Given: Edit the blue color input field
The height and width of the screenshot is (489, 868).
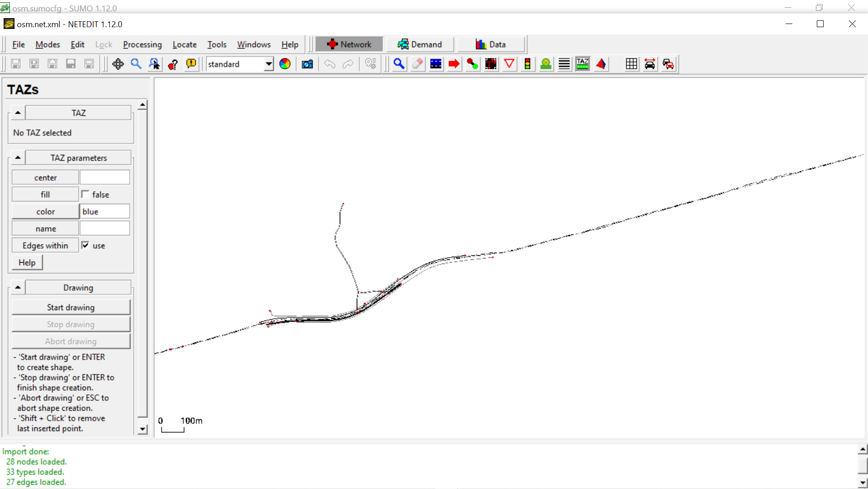Looking at the screenshot, I should point(104,211).
